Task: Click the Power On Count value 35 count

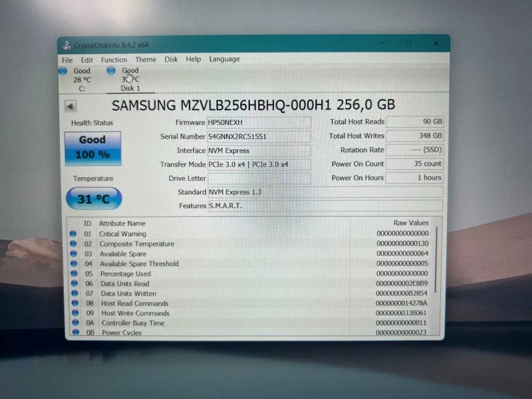Action: tap(414, 164)
